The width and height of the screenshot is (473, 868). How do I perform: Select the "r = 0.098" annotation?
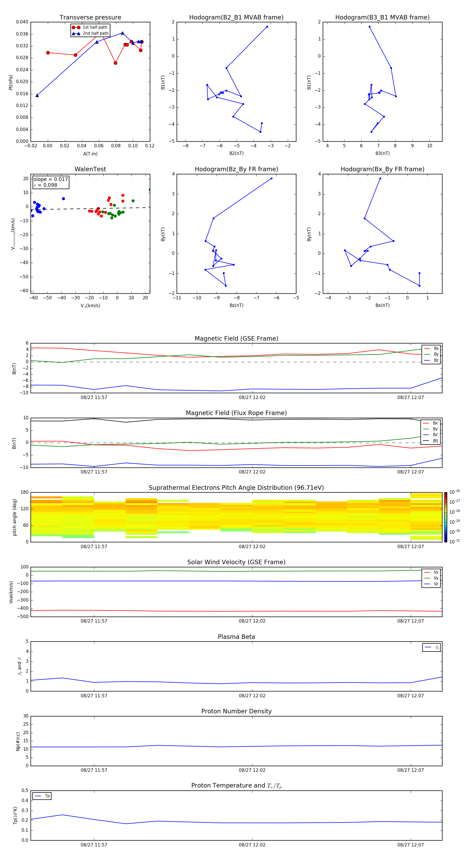[45, 185]
